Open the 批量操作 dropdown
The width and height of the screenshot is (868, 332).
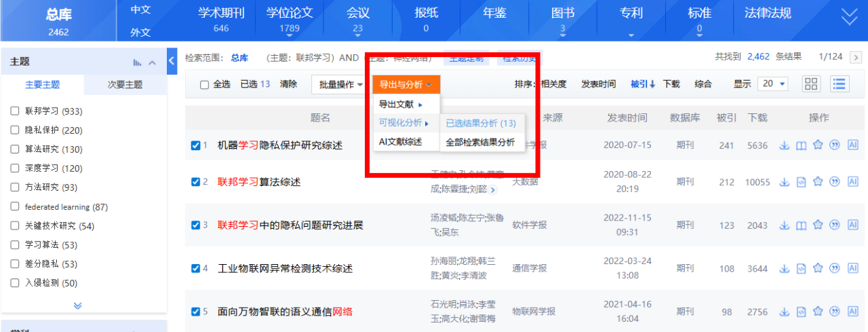pyautogui.click(x=341, y=85)
